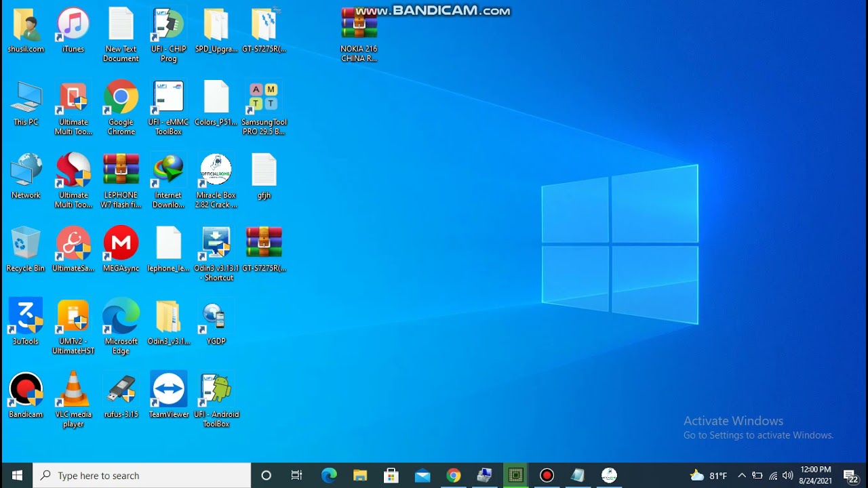Viewport: 868px width, 488px height.
Task: Open Bandicam recorder from the taskbar
Action: pos(547,475)
